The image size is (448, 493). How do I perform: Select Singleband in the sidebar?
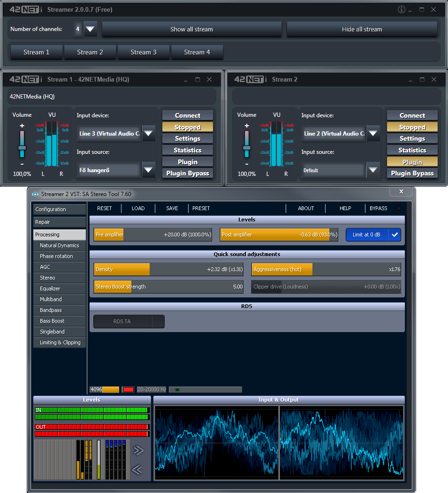(60, 332)
